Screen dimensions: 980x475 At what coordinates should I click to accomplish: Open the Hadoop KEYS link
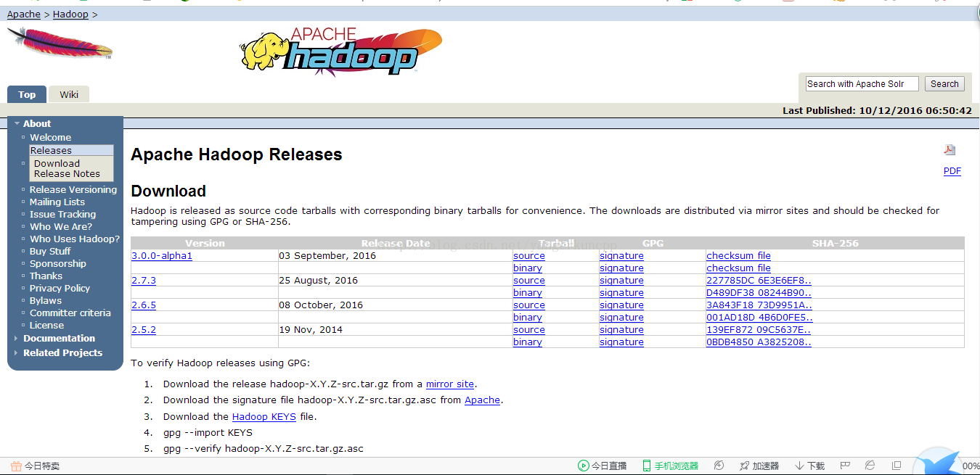(264, 417)
